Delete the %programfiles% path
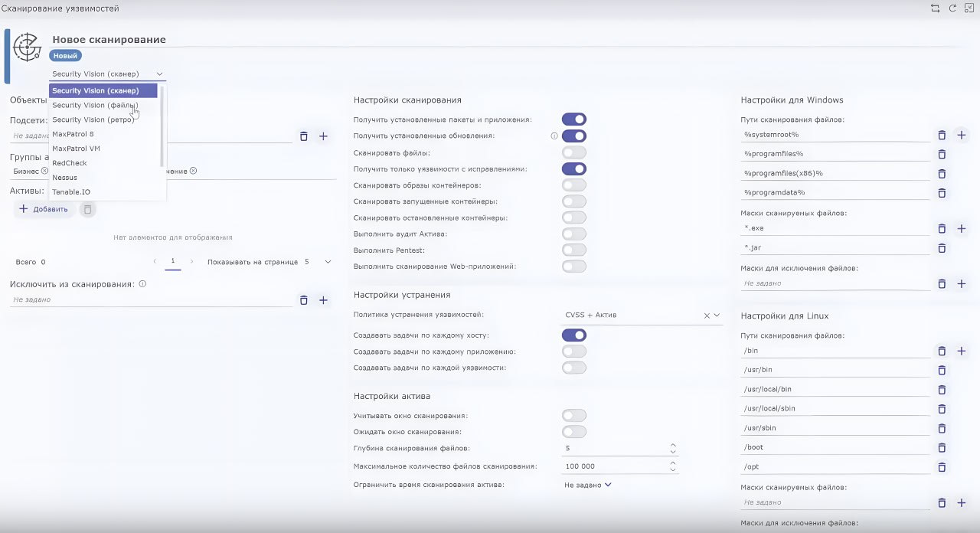Image resolution: width=980 pixels, height=533 pixels. (942, 154)
